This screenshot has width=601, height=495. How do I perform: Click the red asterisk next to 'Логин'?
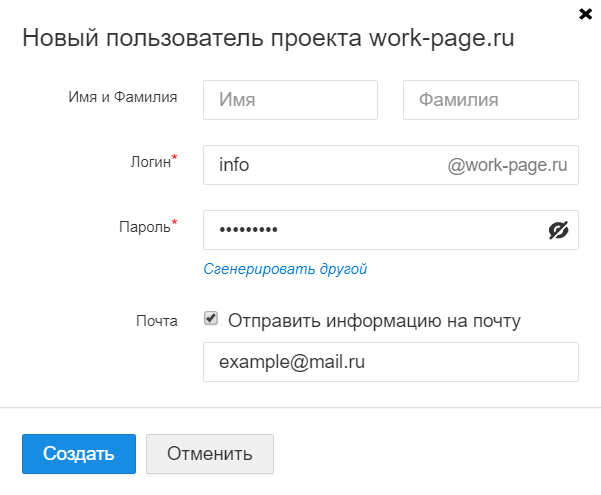coord(175,158)
